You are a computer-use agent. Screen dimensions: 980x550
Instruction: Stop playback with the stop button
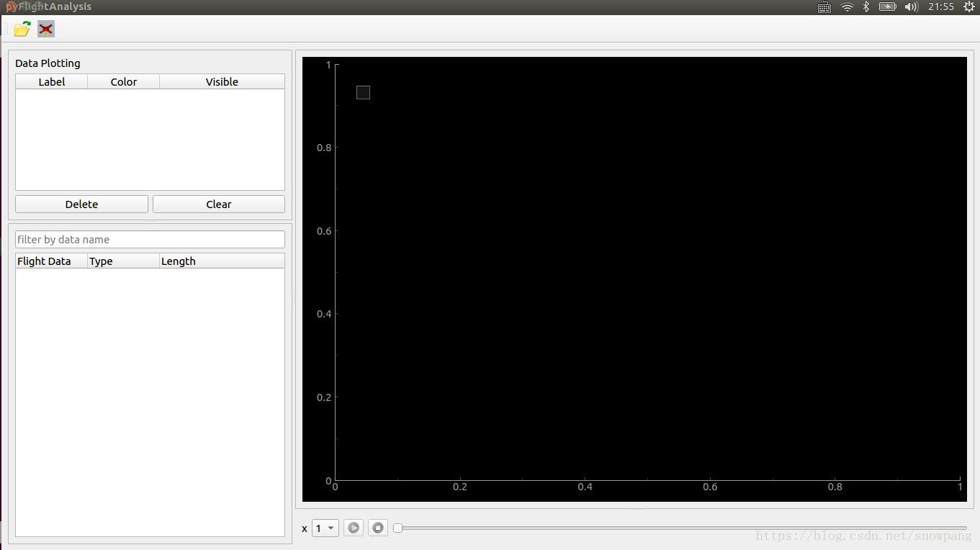coord(378,528)
